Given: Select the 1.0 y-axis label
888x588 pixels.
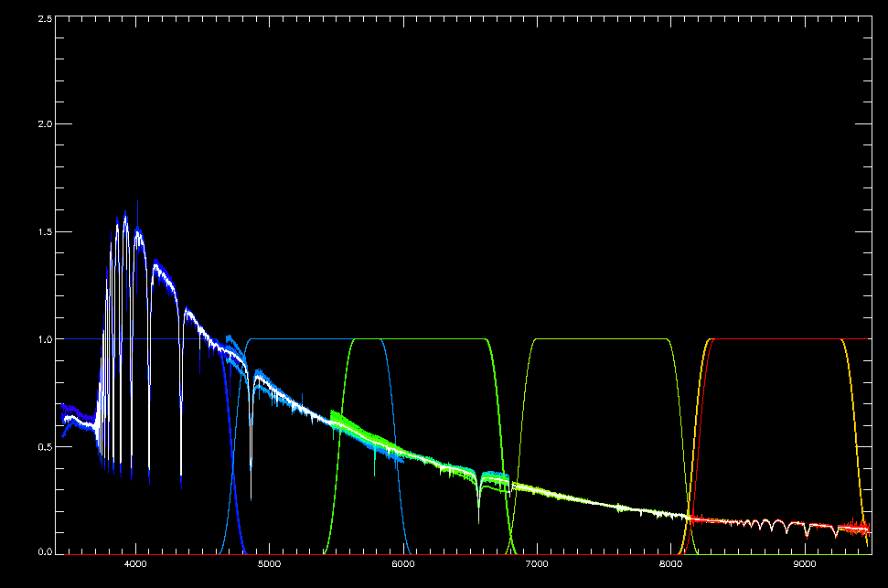Looking at the screenshot, I should pos(42,338).
